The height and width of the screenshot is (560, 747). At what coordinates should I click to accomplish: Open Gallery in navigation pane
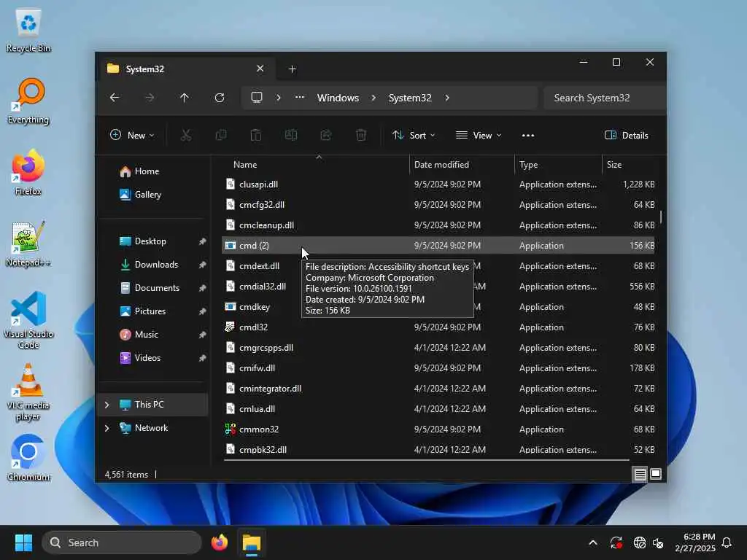click(x=147, y=194)
